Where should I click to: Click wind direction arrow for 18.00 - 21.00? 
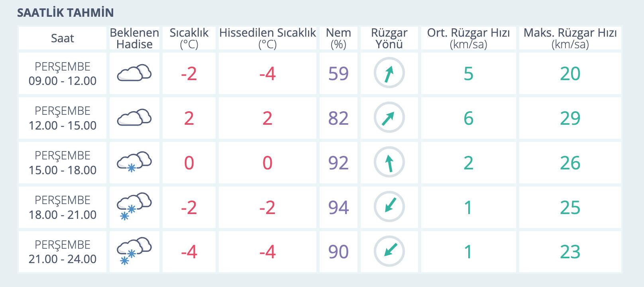click(x=389, y=207)
